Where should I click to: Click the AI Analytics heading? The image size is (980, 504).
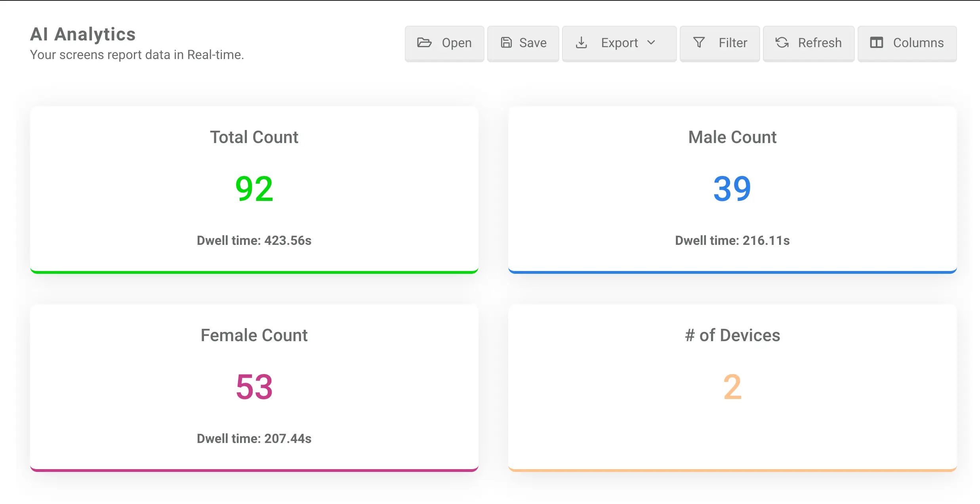pyautogui.click(x=83, y=34)
